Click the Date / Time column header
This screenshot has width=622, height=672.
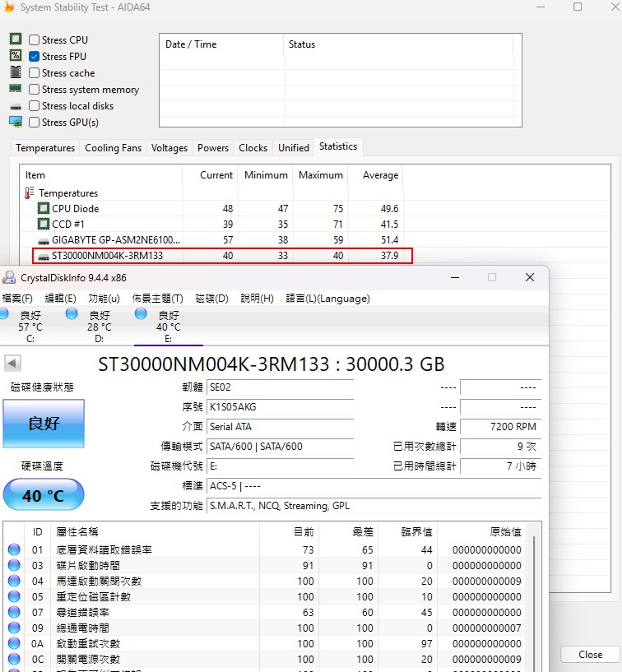click(x=221, y=44)
